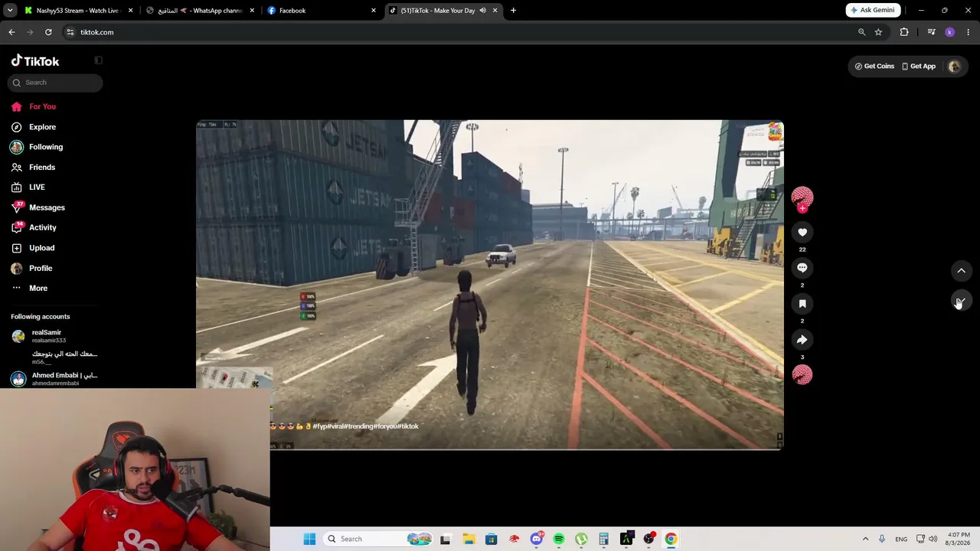Open the tab search dropdown

tap(10, 11)
